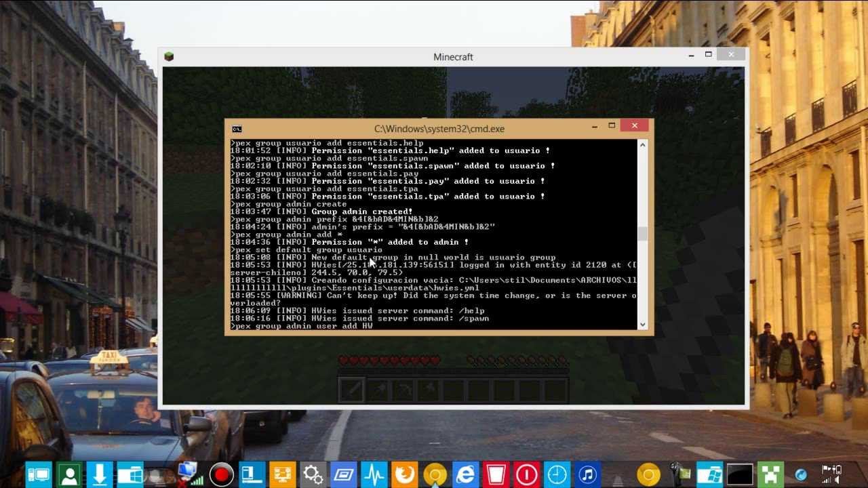868x488 pixels.
Task: Open the blue panel layout dock icon
Action: (x=252, y=474)
